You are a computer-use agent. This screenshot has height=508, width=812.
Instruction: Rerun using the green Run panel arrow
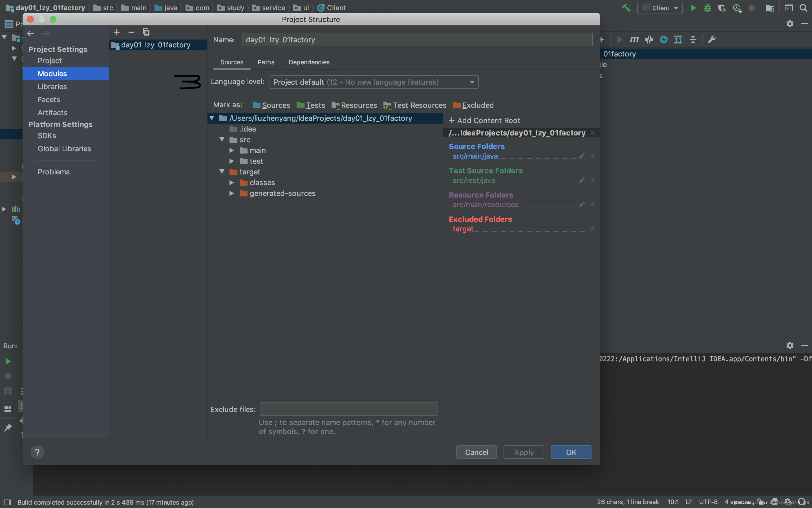[8, 361]
